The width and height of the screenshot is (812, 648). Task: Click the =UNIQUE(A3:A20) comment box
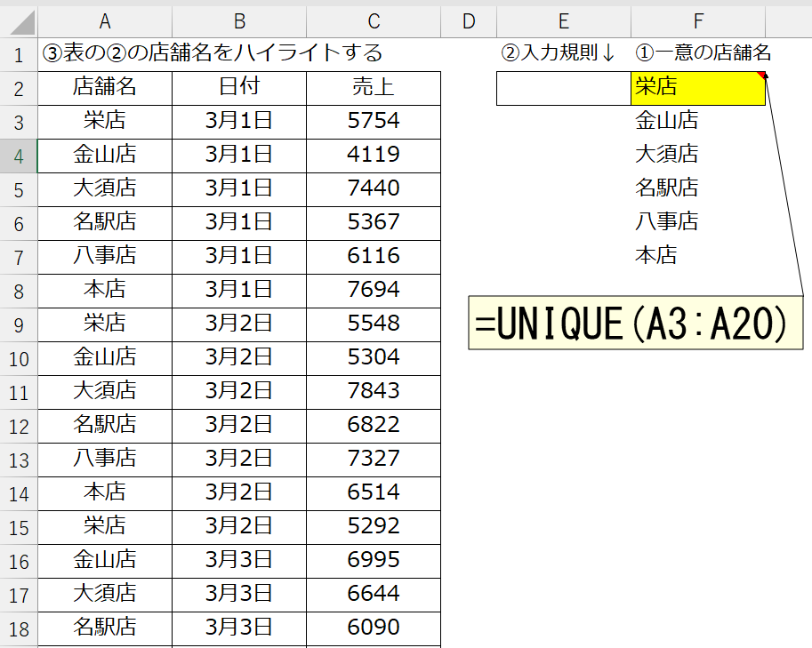[635, 323]
